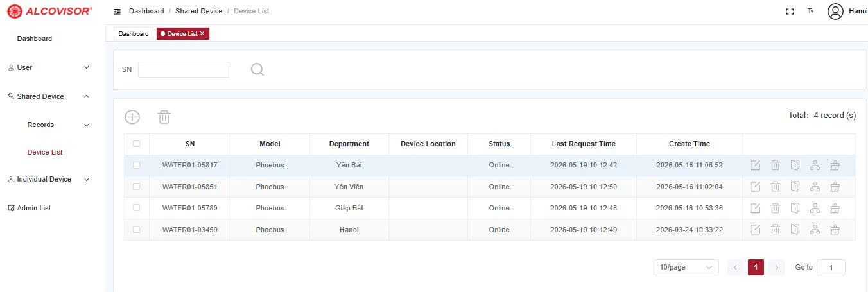Open door icon for WATFR01-05780 row
This screenshot has height=292, width=868.
coord(795,208)
